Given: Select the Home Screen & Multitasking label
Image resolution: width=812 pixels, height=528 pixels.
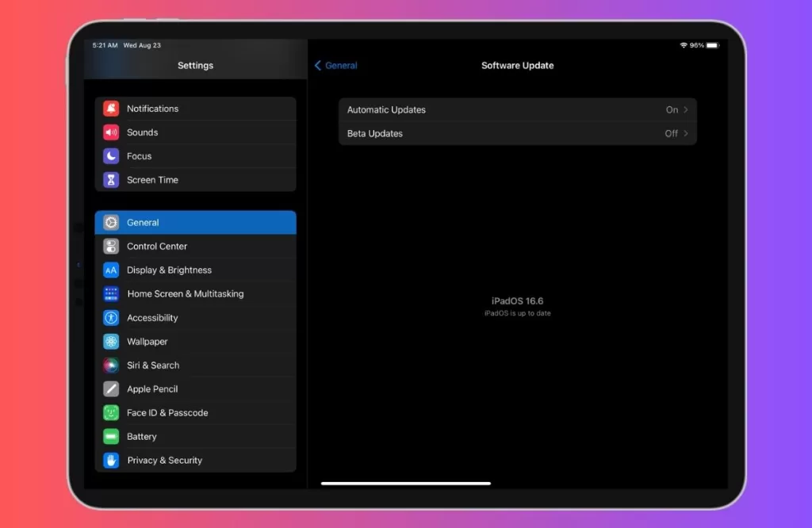Looking at the screenshot, I should pos(186,294).
